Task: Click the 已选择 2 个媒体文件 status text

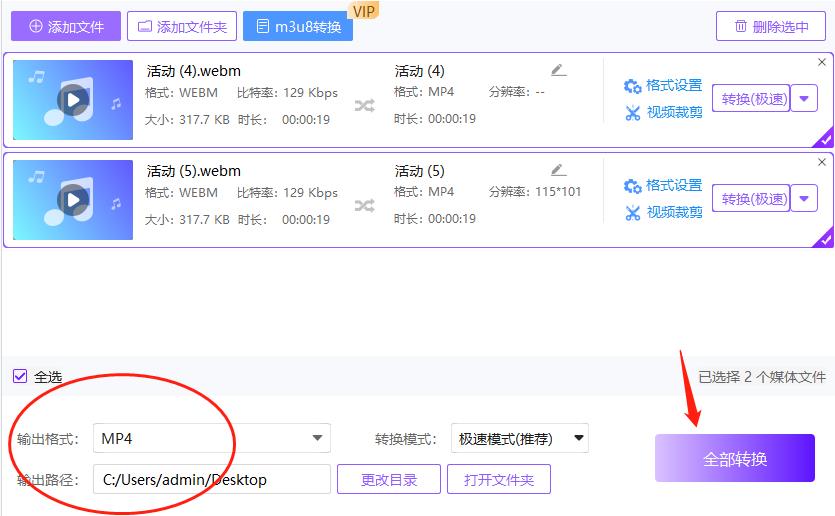Action: (762, 377)
